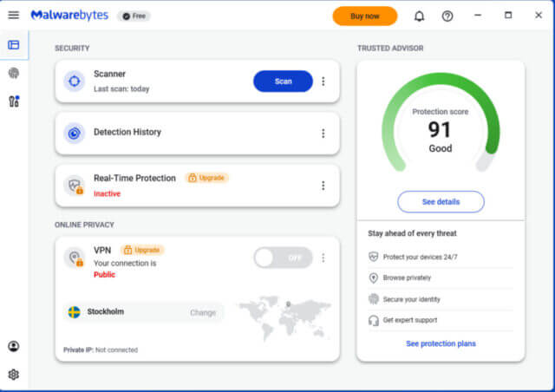The height and width of the screenshot is (392, 555).
Task: Click Protect your devices 24/7 text
Action: (x=420, y=257)
